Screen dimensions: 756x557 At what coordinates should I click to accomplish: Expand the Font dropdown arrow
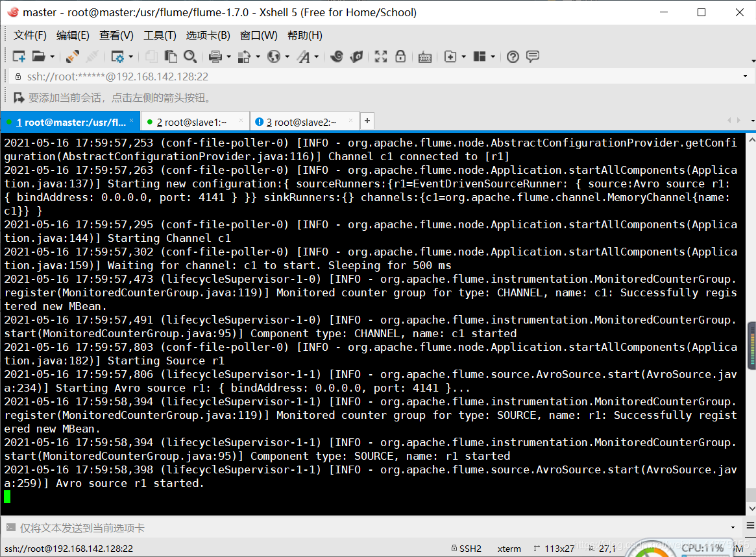point(317,57)
